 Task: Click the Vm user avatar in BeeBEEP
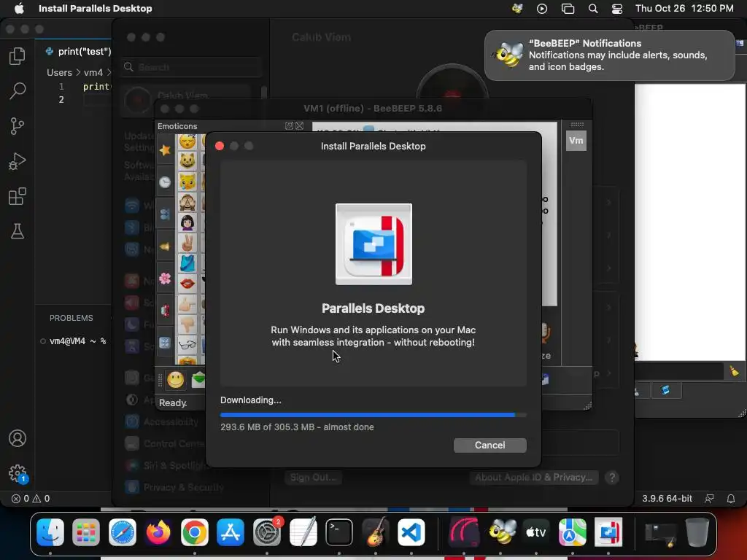tap(576, 141)
